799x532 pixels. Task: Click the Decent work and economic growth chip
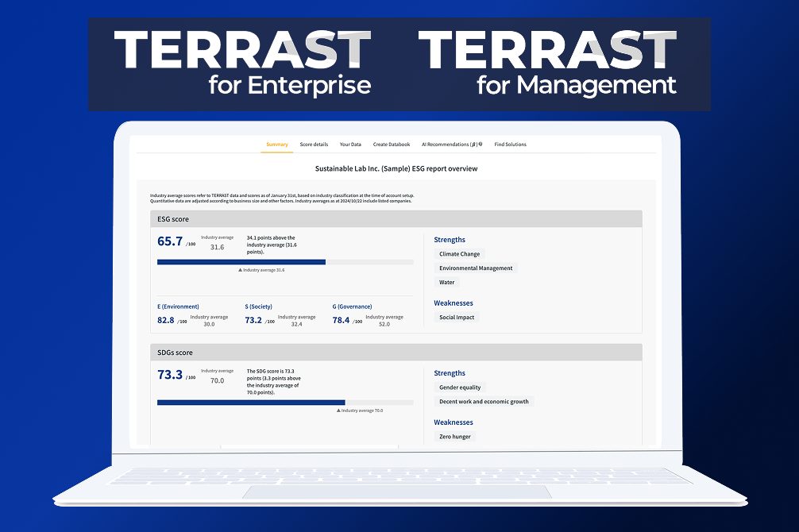tap(484, 401)
